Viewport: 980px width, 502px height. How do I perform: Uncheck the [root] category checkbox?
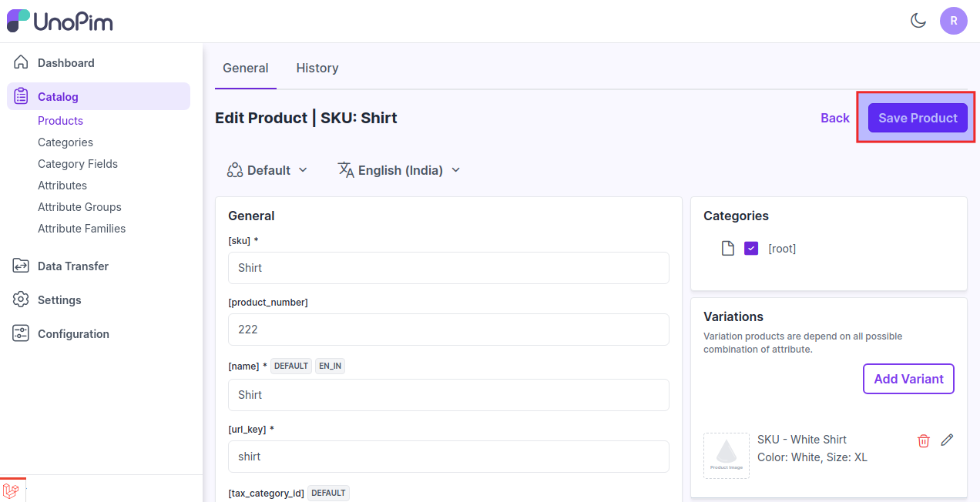pyautogui.click(x=751, y=249)
